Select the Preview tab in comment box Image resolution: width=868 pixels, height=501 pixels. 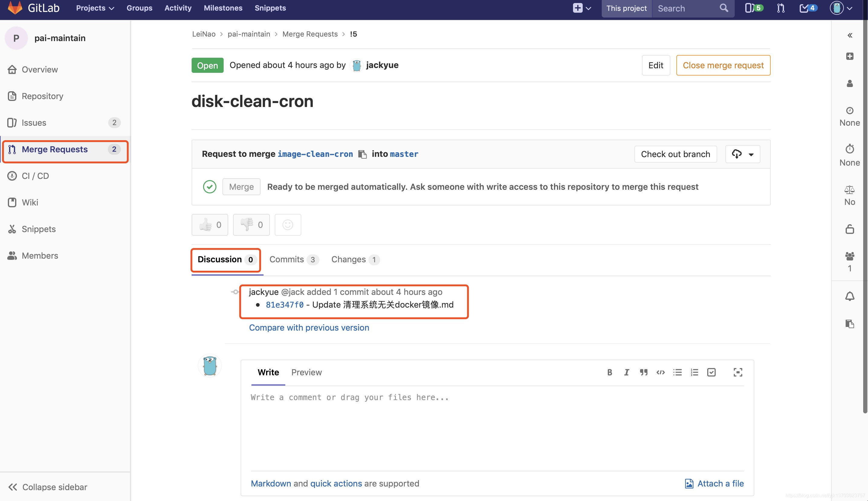(x=306, y=372)
